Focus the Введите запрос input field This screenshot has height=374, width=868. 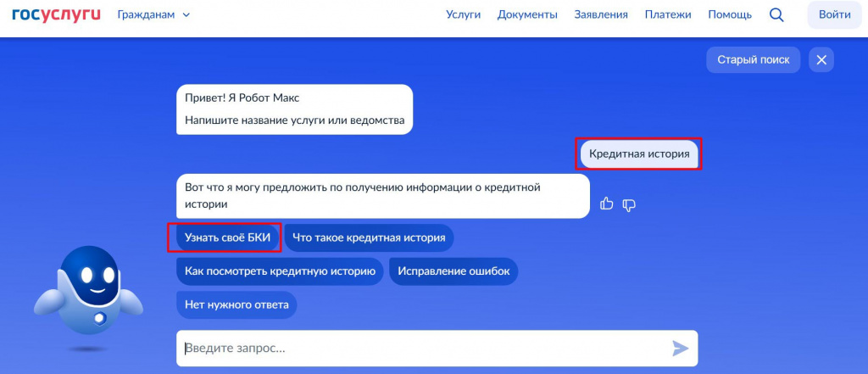(x=437, y=349)
